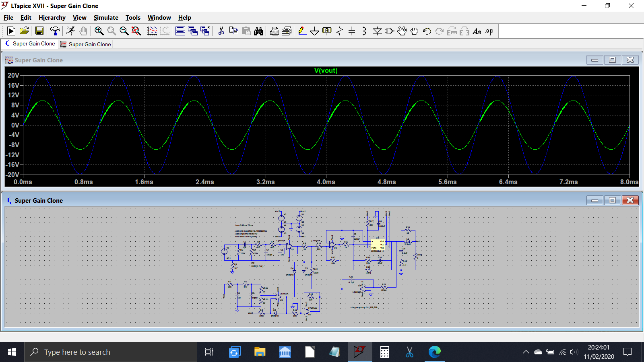Screen dimensions: 644x362
Task: Click the Cut scissors icon in toolbar
Action: (221, 31)
